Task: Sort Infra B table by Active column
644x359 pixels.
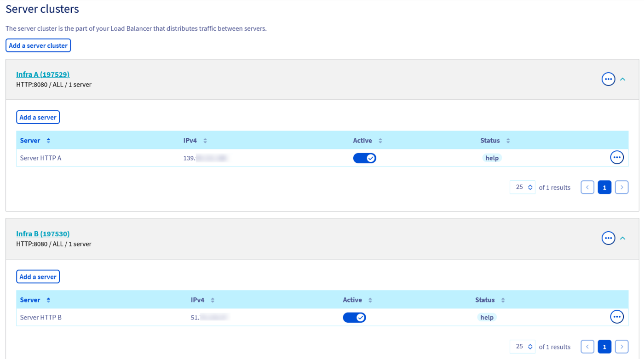Action: (x=370, y=300)
